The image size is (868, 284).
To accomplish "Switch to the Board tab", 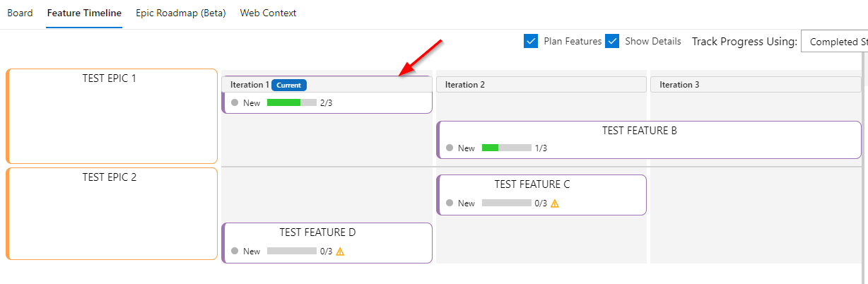I will [20, 13].
